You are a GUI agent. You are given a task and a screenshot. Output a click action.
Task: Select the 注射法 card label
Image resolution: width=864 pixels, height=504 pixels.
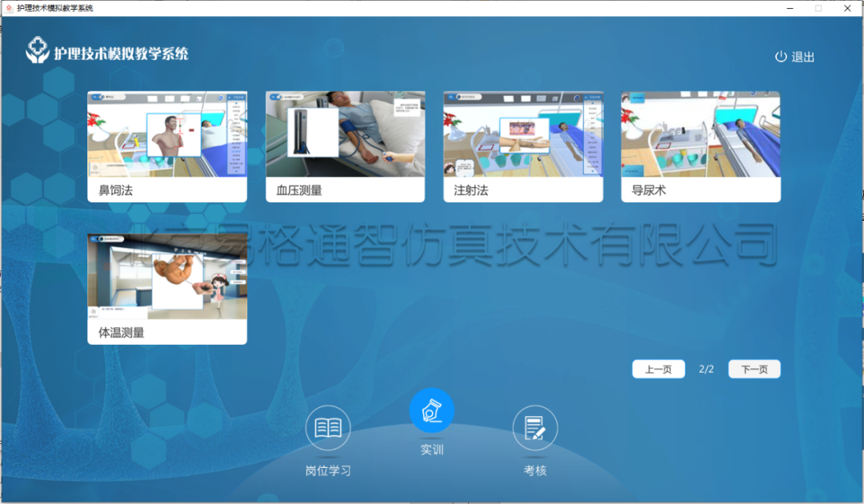pos(471,190)
